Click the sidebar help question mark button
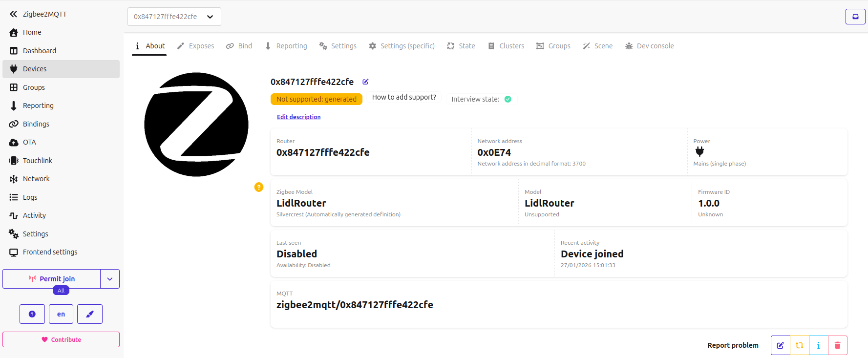Image resolution: width=868 pixels, height=358 pixels. tap(32, 314)
